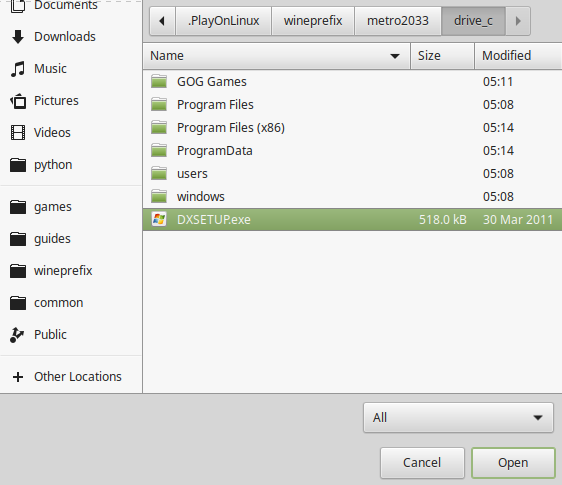
Task: Click the python folder icon in sidebar
Action: (x=18, y=165)
